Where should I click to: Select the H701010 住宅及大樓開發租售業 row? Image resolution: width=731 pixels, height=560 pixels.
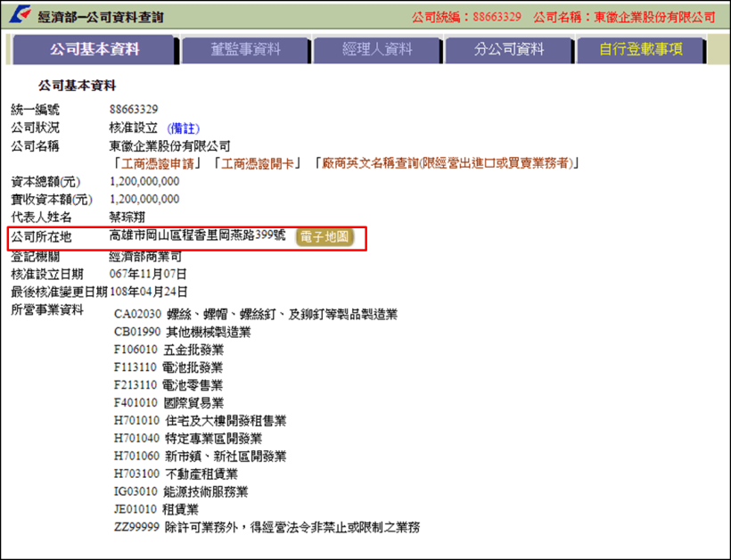pos(200,421)
